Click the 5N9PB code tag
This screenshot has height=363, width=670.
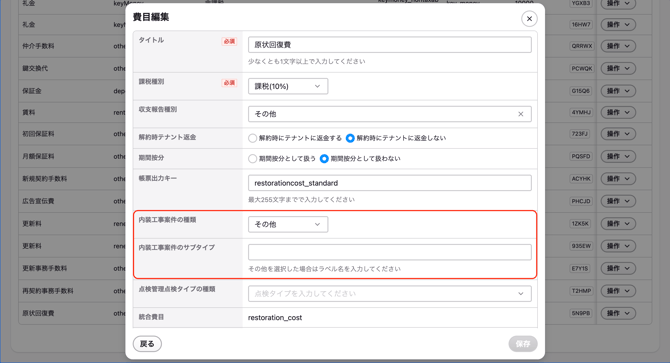click(x=581, y=313)
